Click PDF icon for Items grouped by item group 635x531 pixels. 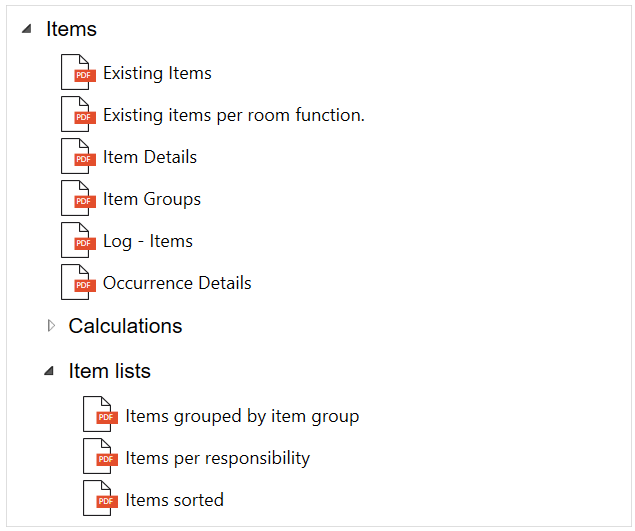click(99, 416)
